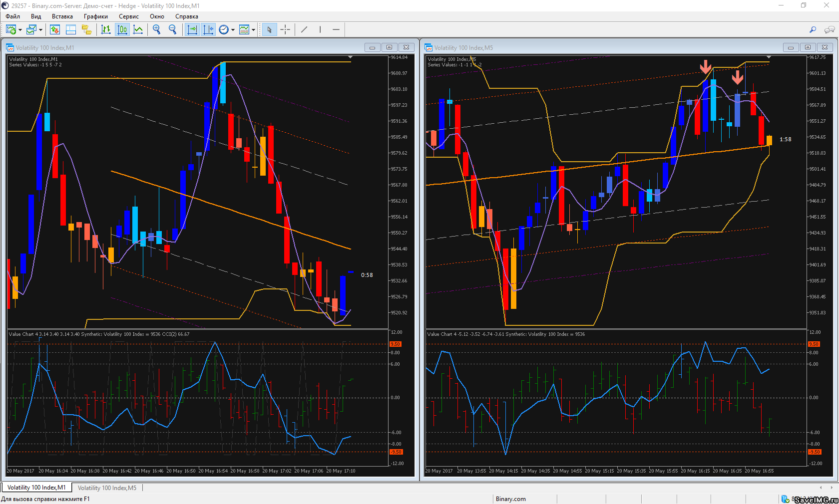The width and height of the screenshot is (839, 504).
Task: Switch chart to line chart mode
Action: tap(138, 30)
